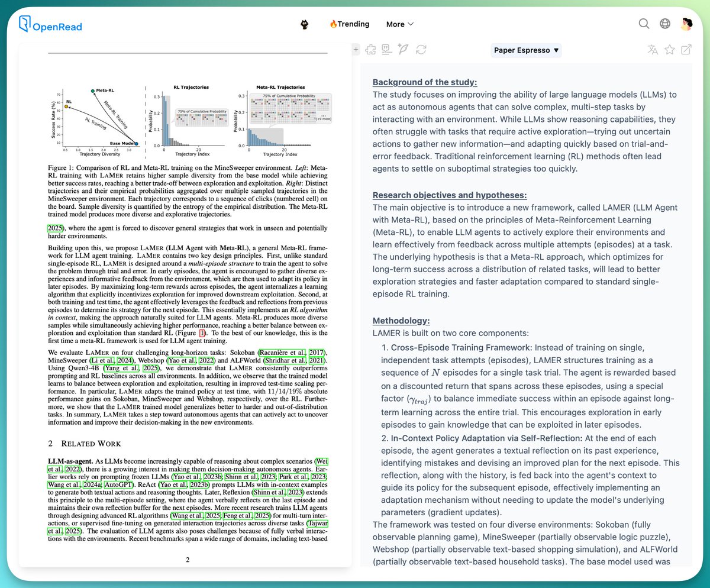
Task: Follow the Li et al., 2024 citation
Action: 112,361
